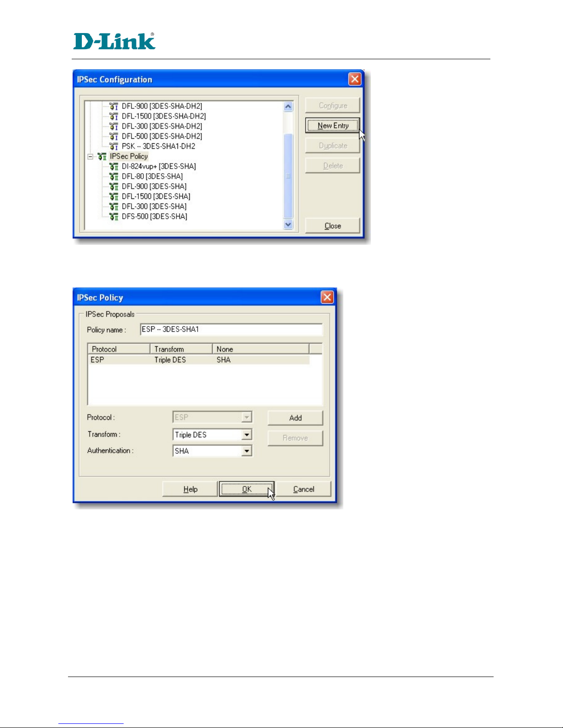Click the Cancel button
Image resolution: width=563 pixels, height=728 pixels.
coord(304,489)
